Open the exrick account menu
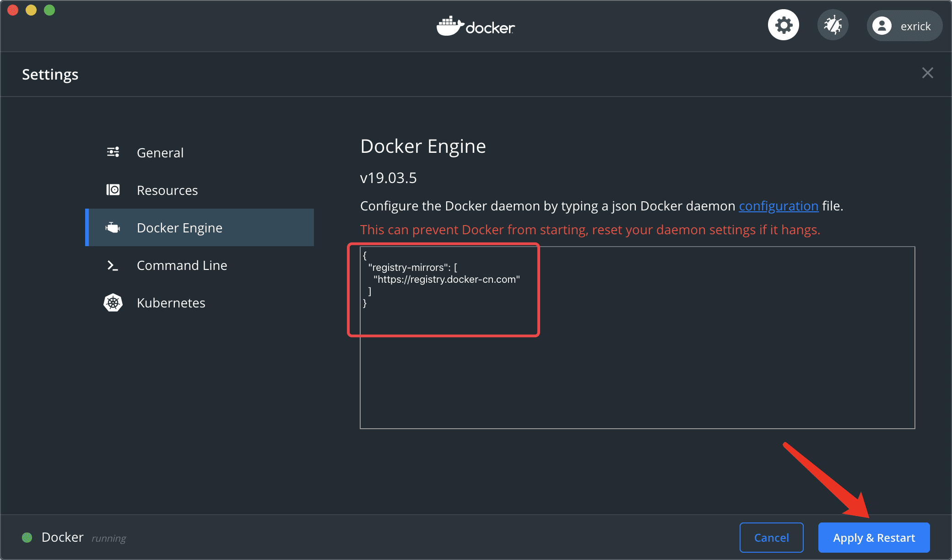The image size is (952, 560). click(915, 26)
